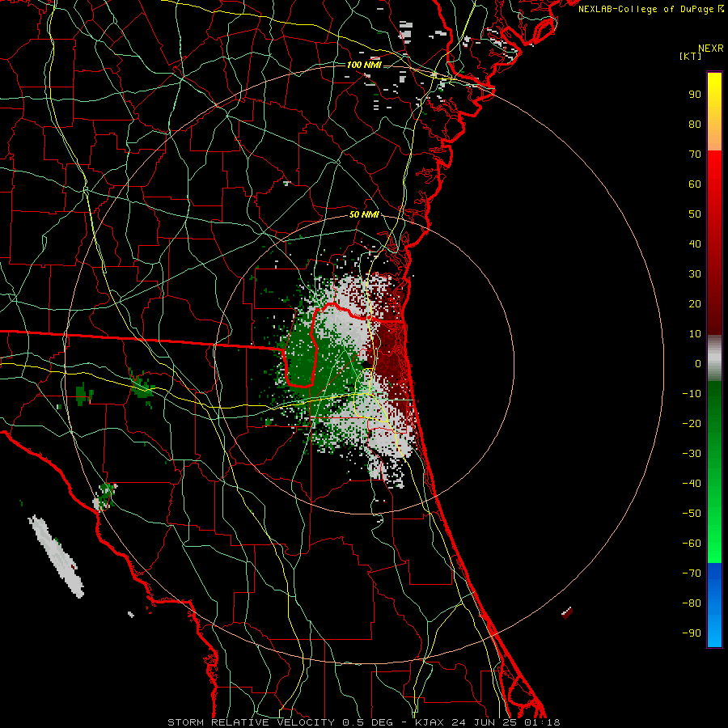
Task: Click the 30 value on the velocity scale
Action: pos(695,274)
